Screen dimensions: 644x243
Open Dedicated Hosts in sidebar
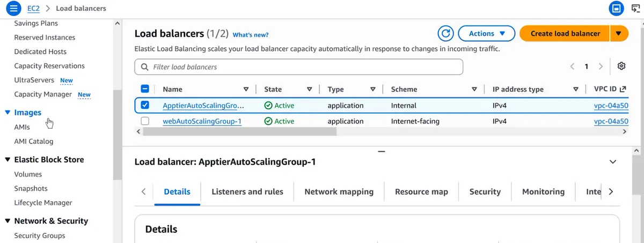point(40,51)
